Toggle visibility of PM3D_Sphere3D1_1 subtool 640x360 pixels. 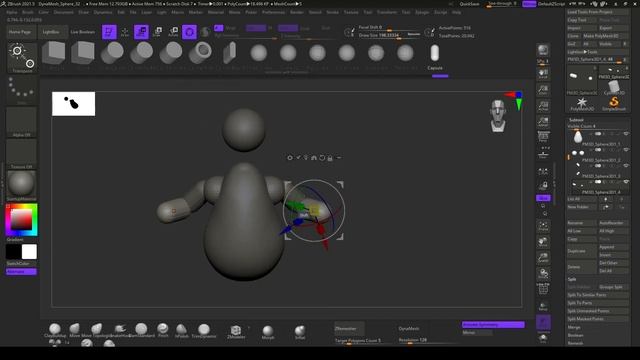pos(626,134)
